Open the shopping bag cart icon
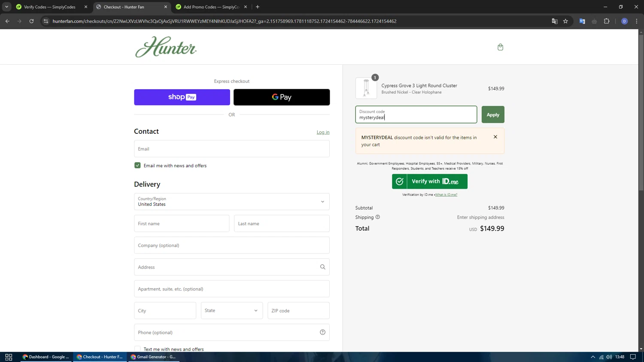The height and width of the screenshot is (362, 644). tap(500, 47)
